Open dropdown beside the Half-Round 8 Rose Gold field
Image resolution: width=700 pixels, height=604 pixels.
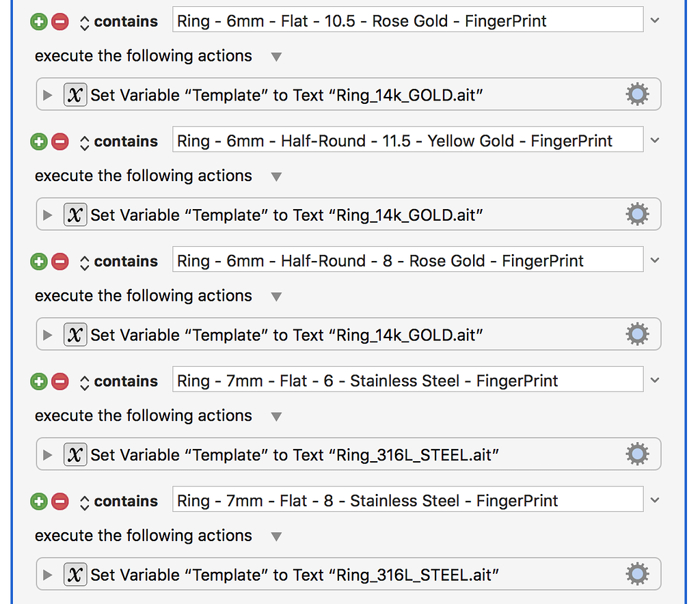click(655, 260)
